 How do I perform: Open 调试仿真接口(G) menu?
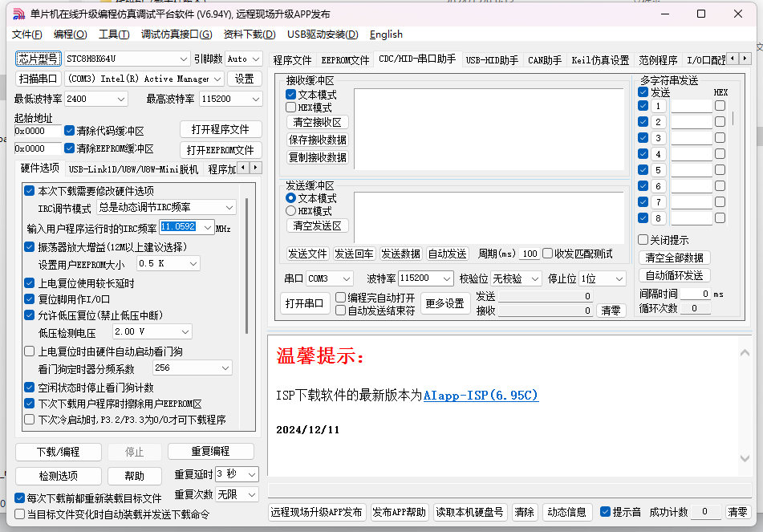point(177,34)
